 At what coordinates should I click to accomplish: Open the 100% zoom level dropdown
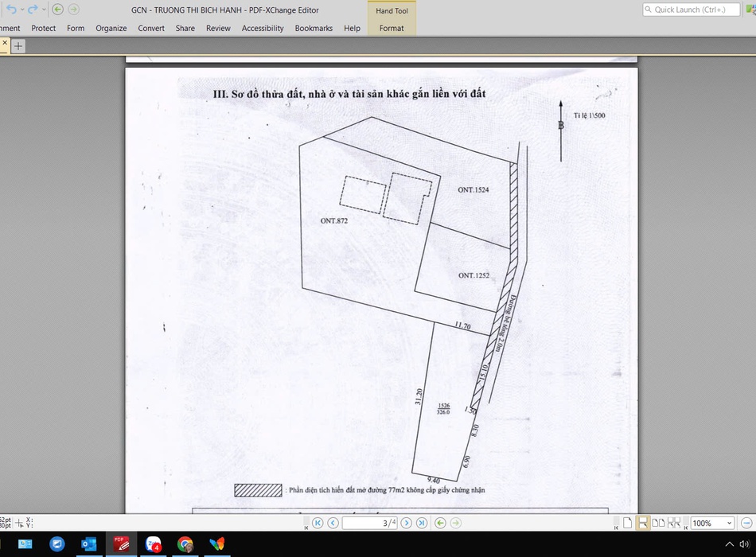728,523
